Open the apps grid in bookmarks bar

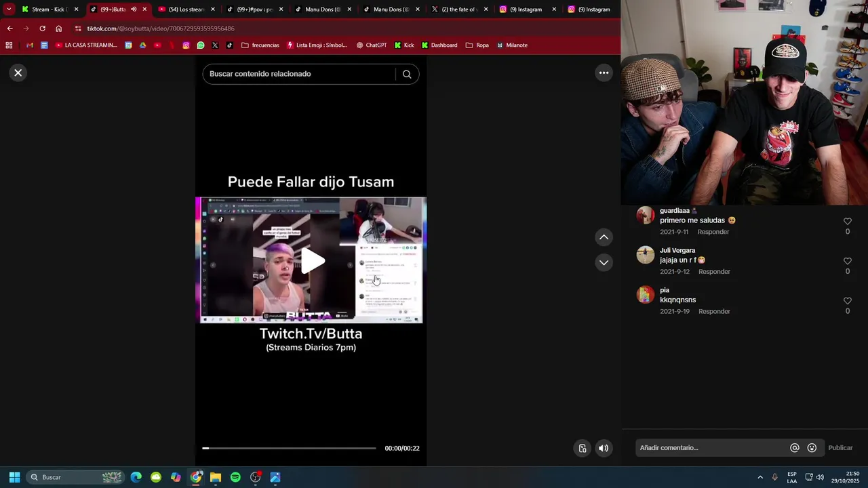coord(9,45)
